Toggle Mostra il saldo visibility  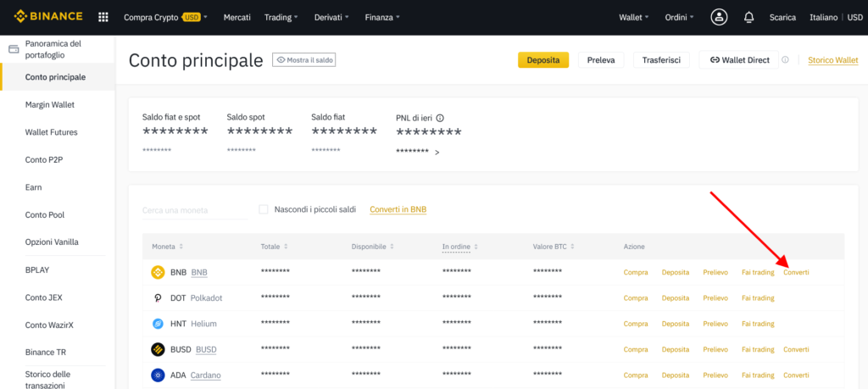(x=304, y=60)
